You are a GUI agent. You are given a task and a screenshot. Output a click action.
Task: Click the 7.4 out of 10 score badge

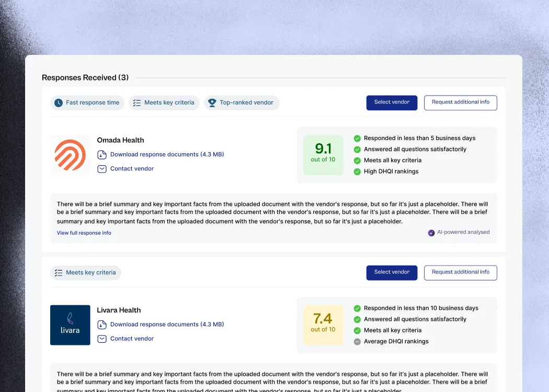coord(323,325)
